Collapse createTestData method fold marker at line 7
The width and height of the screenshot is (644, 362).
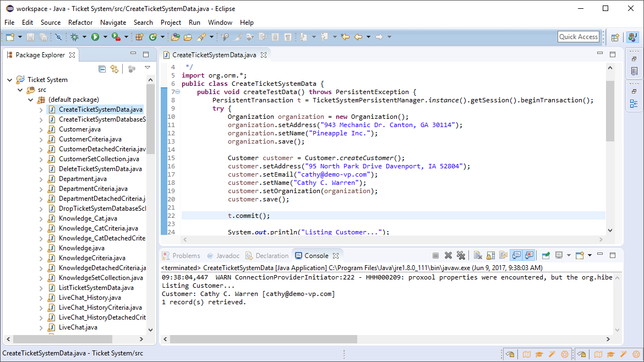178,92
